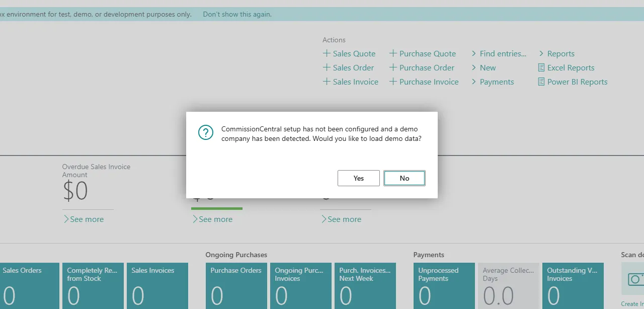Expand the Find entries menu

point(499,53)
